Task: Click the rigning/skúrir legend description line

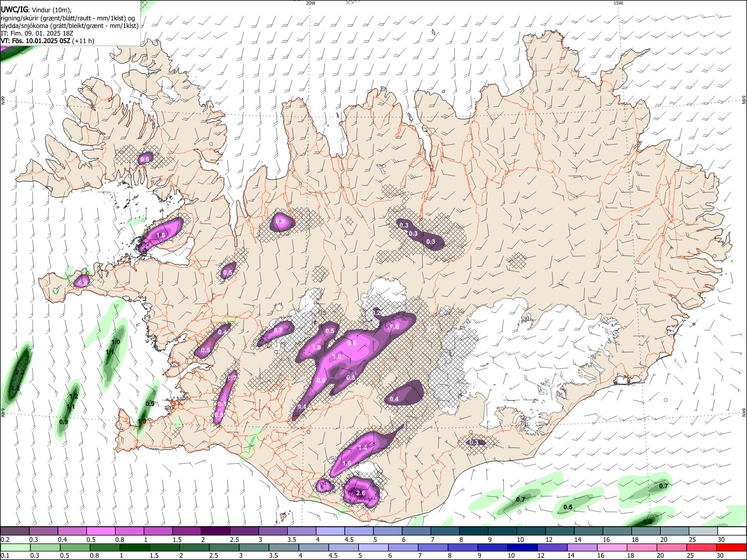Action: click(x=69, y=18)
